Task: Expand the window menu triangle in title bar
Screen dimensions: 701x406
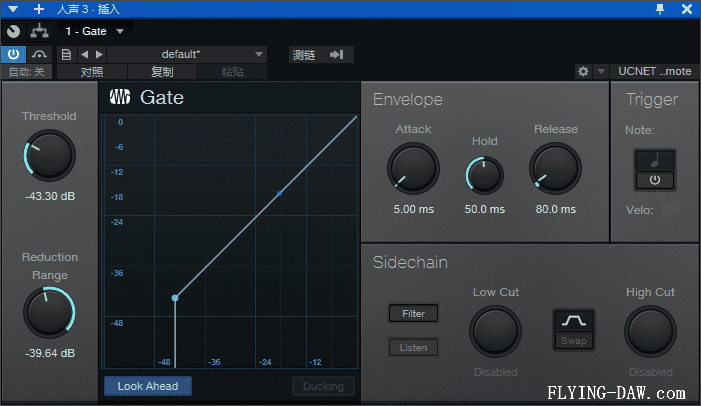Action: pos(13,8)
